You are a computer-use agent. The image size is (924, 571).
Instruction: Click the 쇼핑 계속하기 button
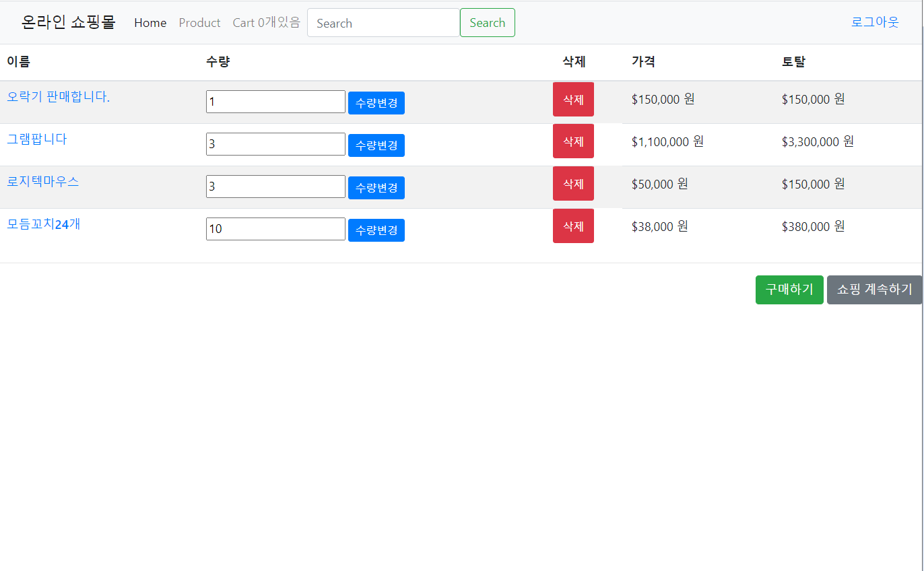pos(874,290)
